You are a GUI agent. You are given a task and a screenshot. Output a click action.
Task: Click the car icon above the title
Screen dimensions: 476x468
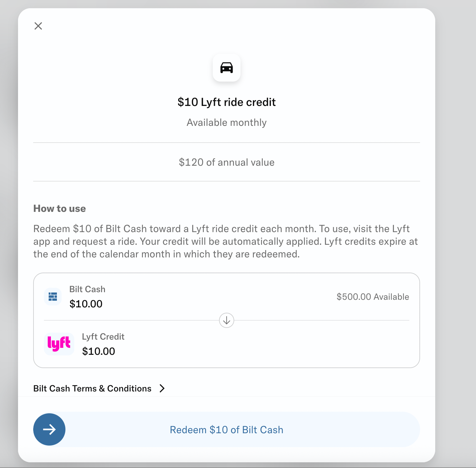click(226, 68)
